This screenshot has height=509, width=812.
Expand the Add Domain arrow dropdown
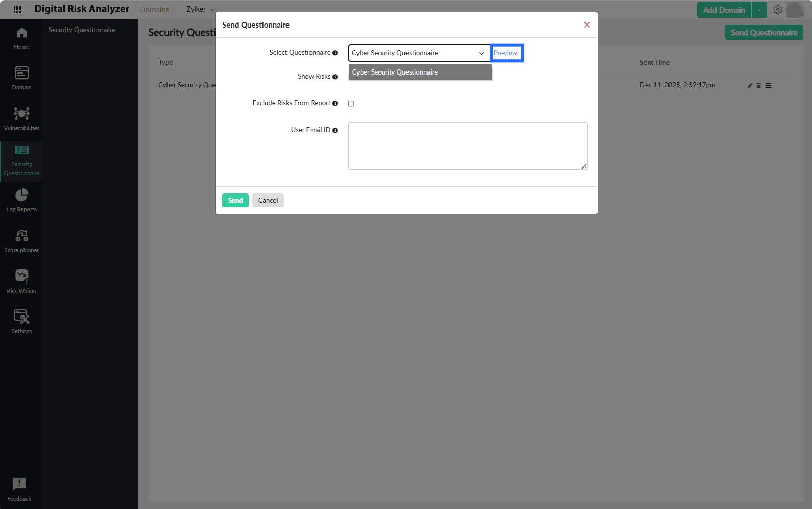point(759,10)
